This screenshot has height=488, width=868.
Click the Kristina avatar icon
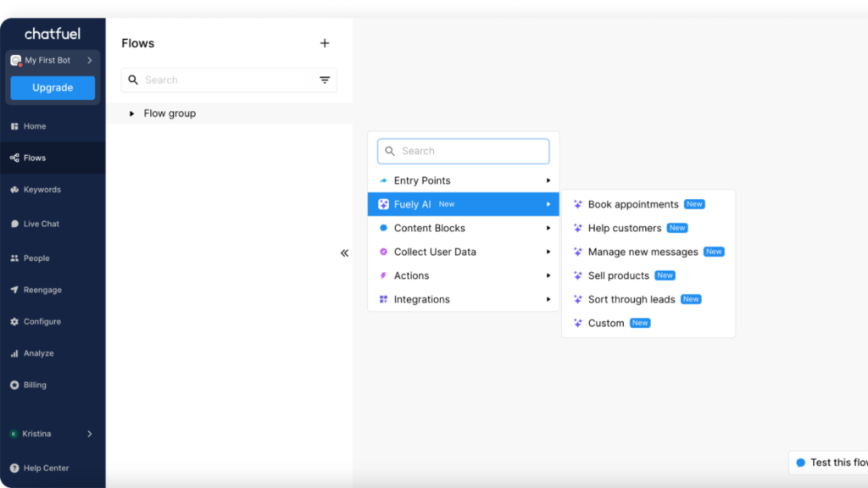14,434
